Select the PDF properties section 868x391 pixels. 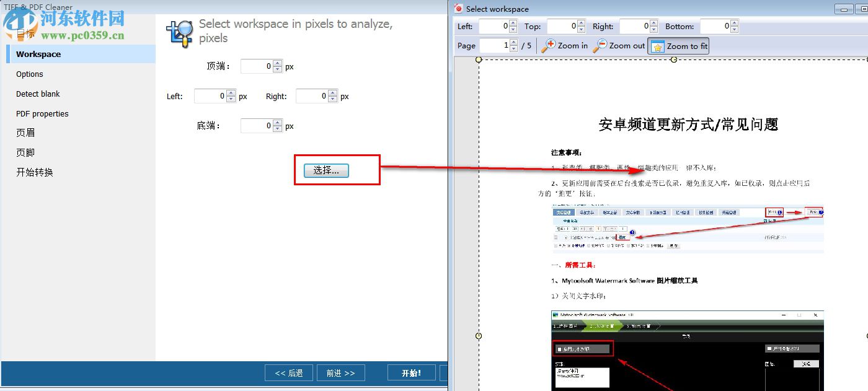tap(43, 113)
